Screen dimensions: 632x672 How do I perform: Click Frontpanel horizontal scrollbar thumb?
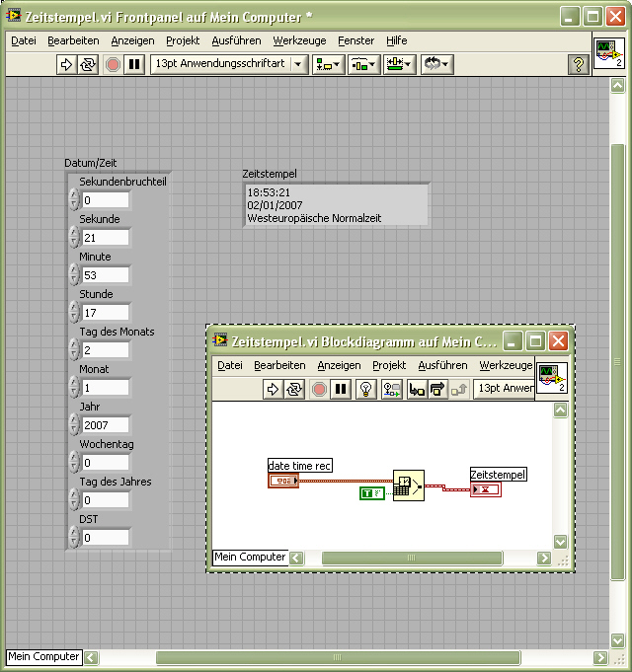click(x=338, y=657)
